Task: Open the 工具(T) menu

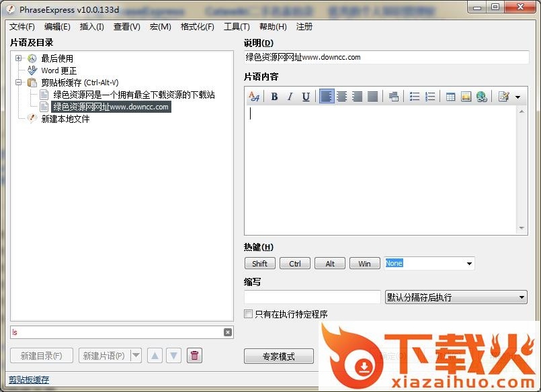Action: coord(237,27)
